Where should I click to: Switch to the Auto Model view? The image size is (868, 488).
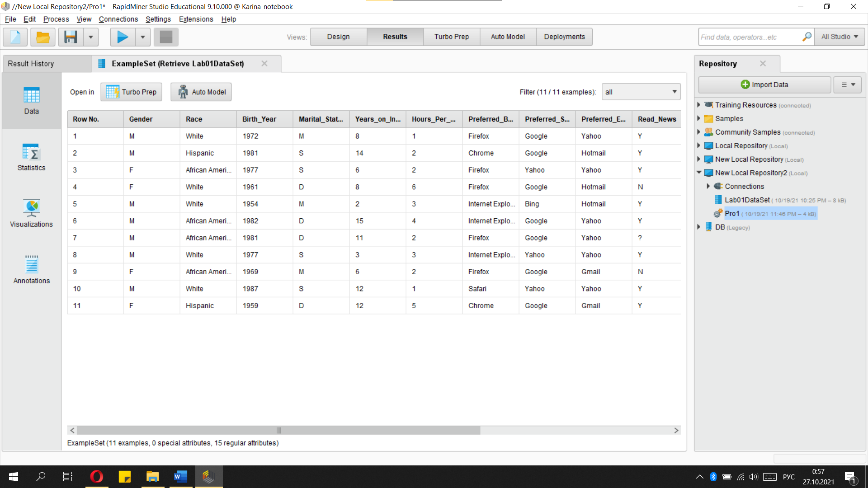pyautogui.click(x=508, y=37)
